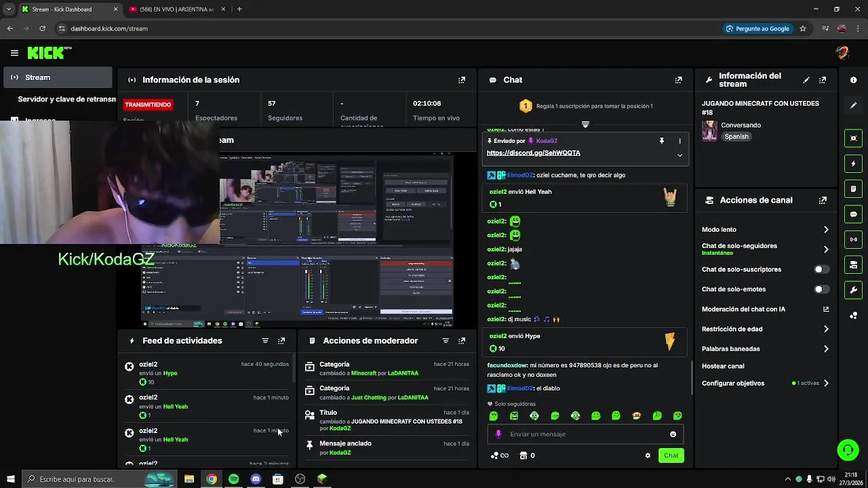Edit stream info with pencil icon in panel header

pyautogui.click(x=806, y=80)
